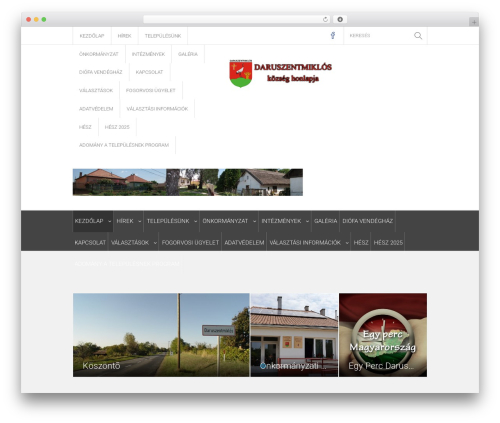
Task: Go to Adatvédelem in top white menu
Action: (x=96, y=109)
